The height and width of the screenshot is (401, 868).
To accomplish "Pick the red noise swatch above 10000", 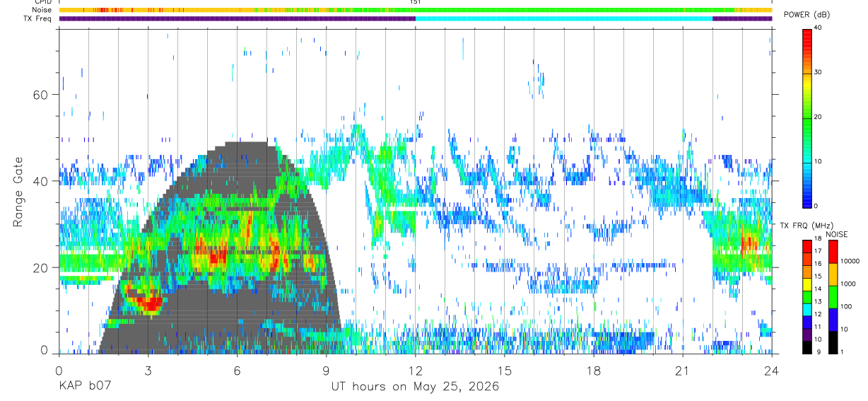I will pos(833,252).
